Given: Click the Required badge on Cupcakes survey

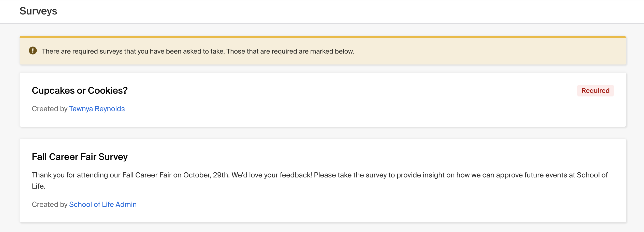Looking at the screenshot, I should point(595,91).
